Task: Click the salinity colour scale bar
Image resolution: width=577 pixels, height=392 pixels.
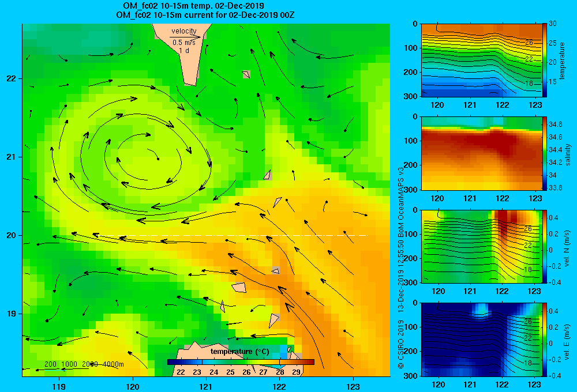Action: point(544,153)
